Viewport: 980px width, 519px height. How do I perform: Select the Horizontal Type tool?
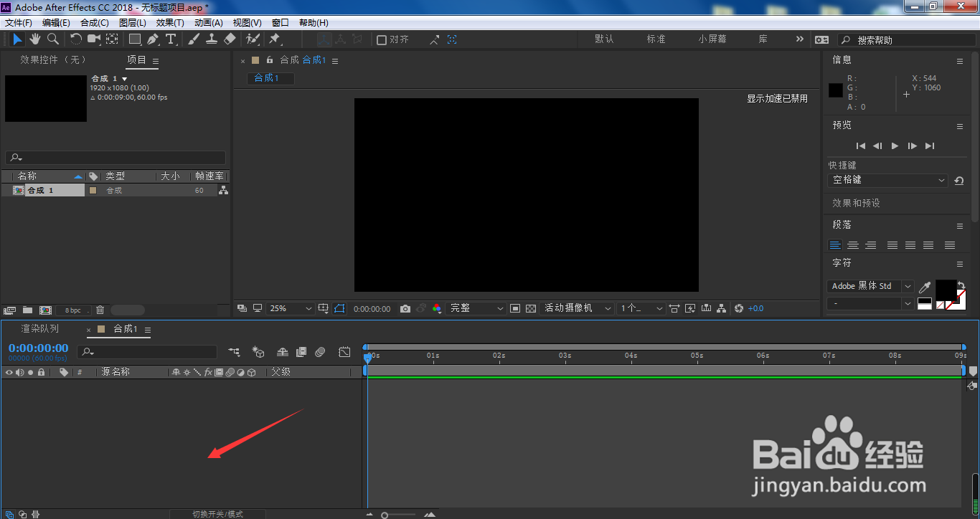(x=171, y=39)
